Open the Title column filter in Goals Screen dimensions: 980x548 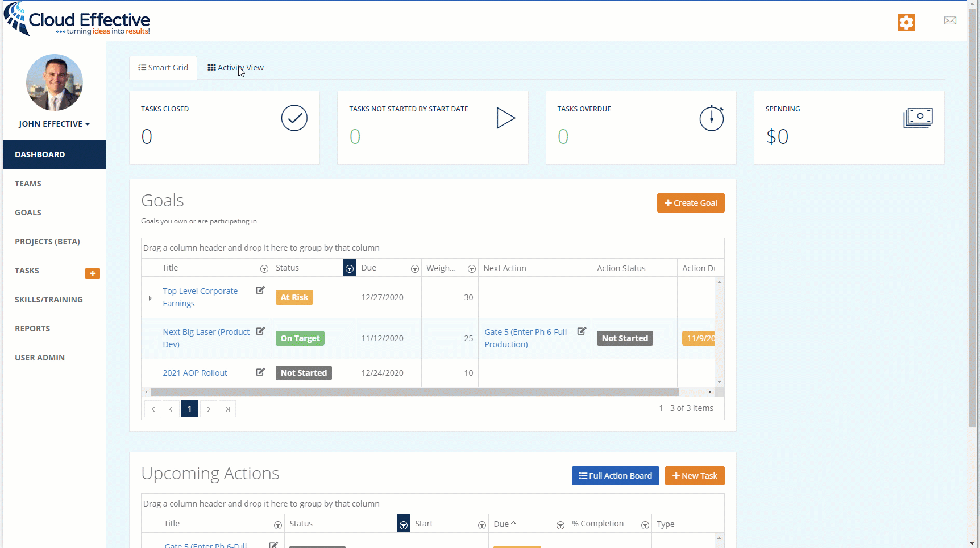[x=264, y=268]
